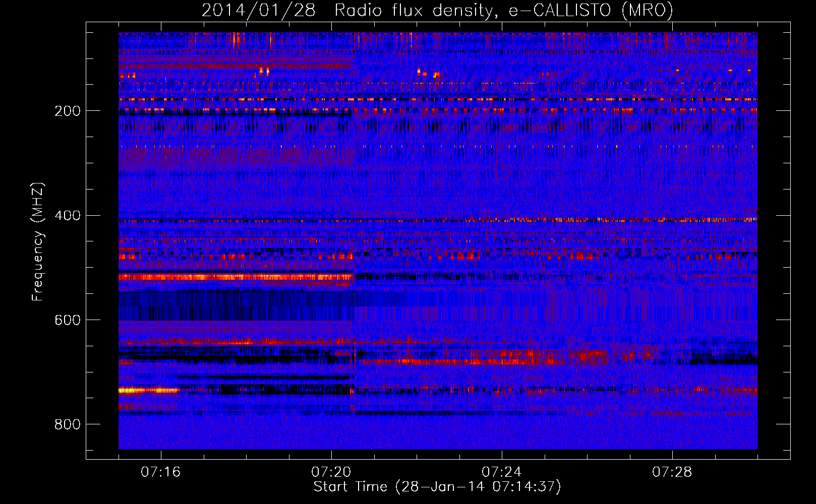Click the 400 frequency tick label
Image resolution: width=816 pixels, height=504 pixels.
click(68, 216)
